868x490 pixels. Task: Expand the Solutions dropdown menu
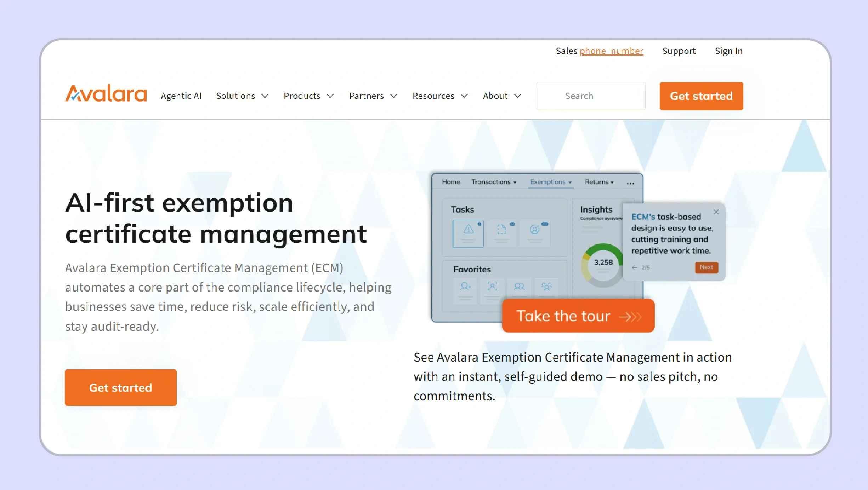242,96
